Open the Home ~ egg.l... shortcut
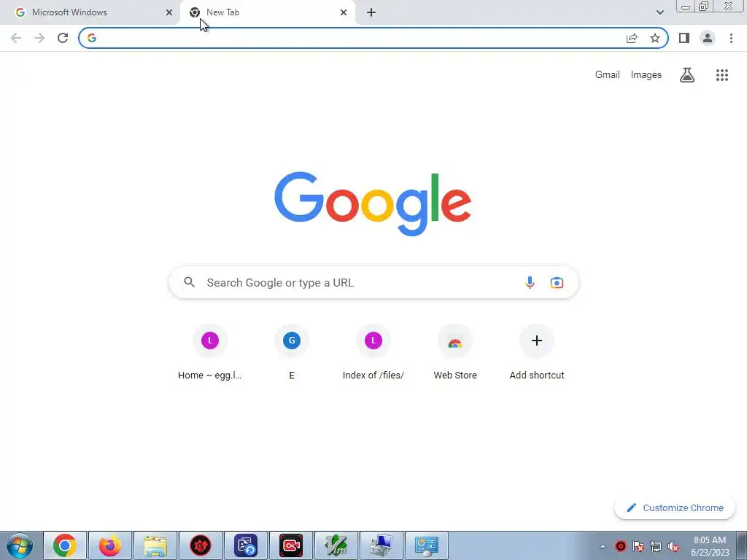Screen dimensions: 747x560 (209, 352)
